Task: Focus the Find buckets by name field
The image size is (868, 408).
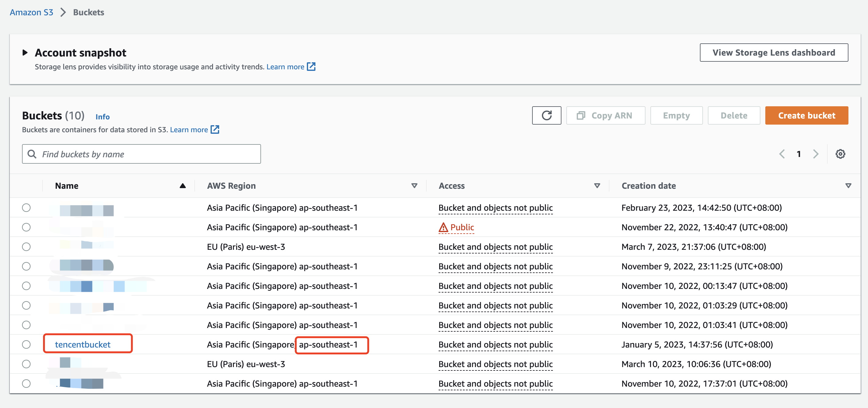Action: [148, 154]
